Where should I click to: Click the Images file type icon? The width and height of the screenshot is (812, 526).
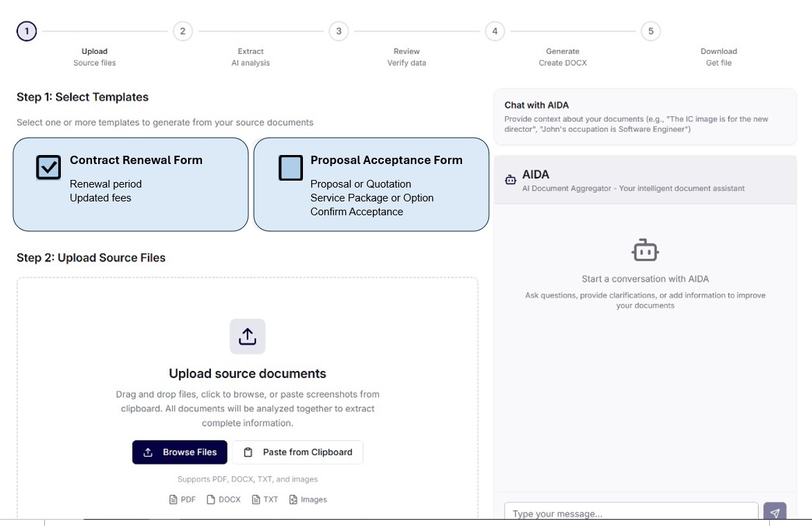pyautogui.click(x=293, y=500)
